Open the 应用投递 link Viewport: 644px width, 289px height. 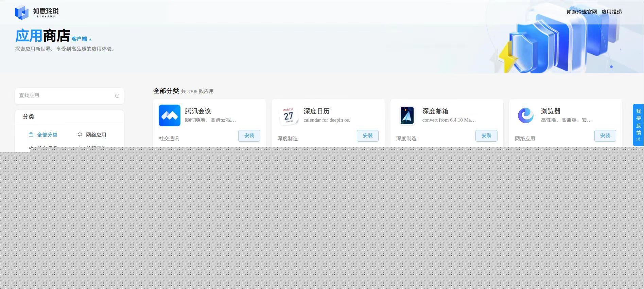click(611, 12)
